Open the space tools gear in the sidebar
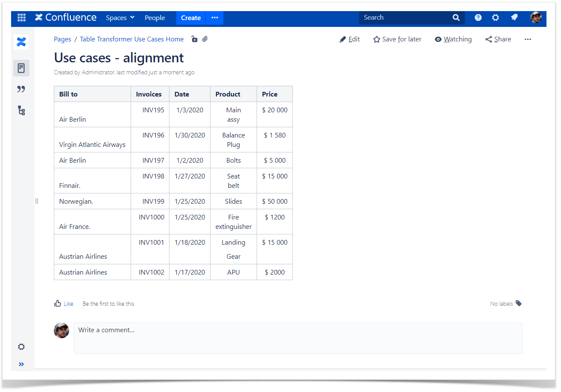The width and height of the screenshot is (561, 392). 21,347
